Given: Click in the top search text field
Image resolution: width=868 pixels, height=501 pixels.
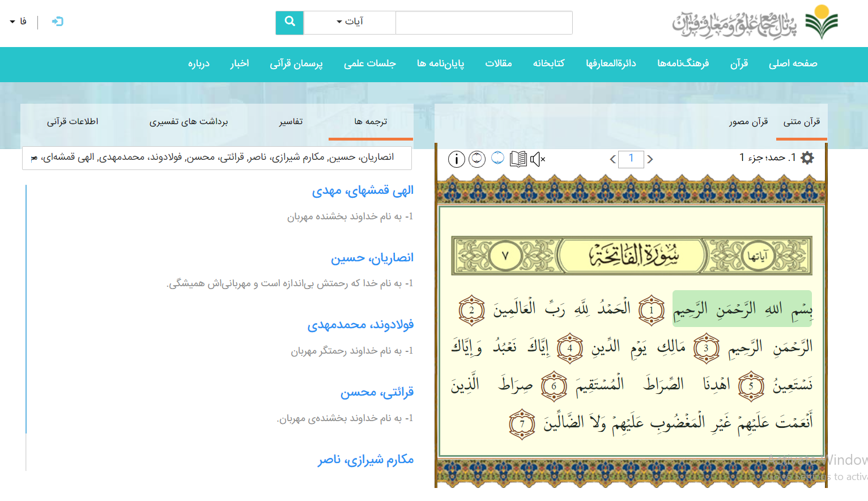Looking at the screenshot, I should (x=483, y=23).
